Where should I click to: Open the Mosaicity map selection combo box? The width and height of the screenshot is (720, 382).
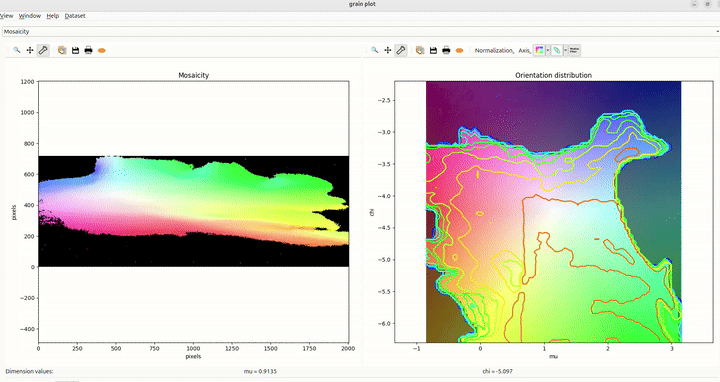click(x=360, y=31)
